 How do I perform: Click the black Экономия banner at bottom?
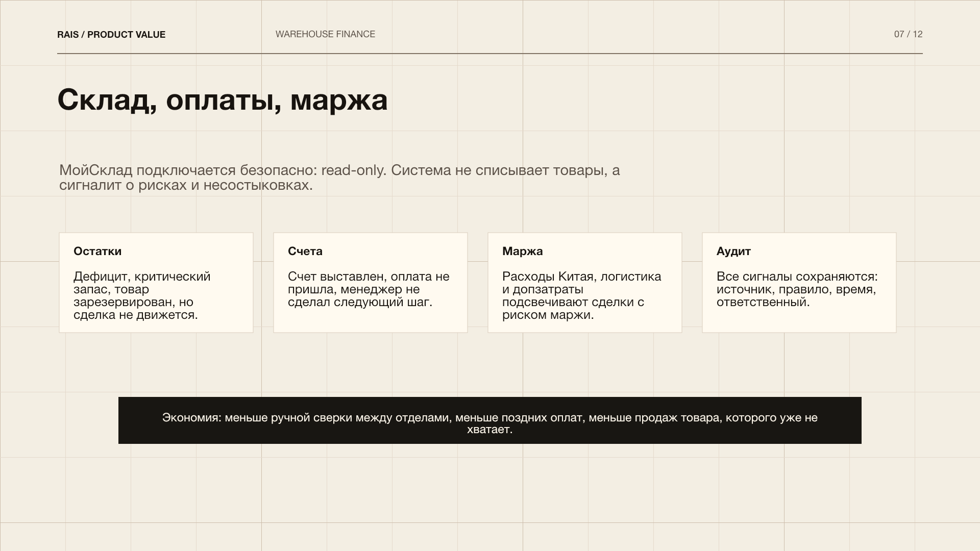coord(489,420)
